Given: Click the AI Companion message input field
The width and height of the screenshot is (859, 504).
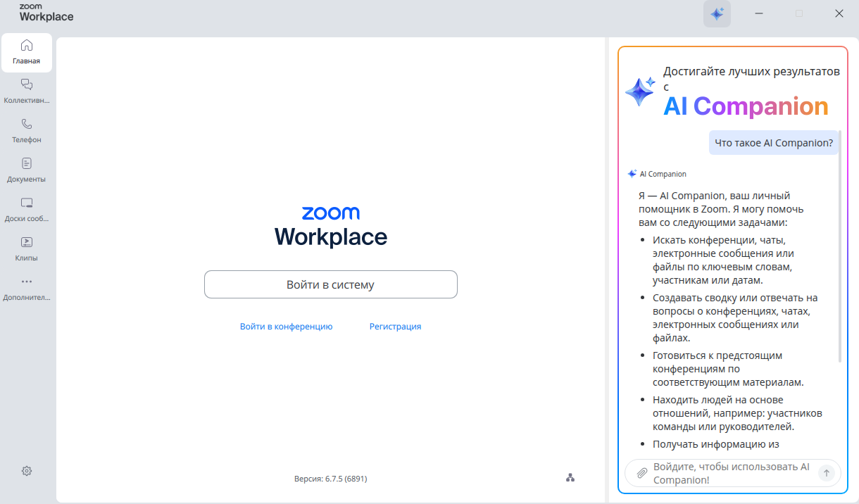Looking at the screenshot, I should pyautogui.click(x=731, y=473).
